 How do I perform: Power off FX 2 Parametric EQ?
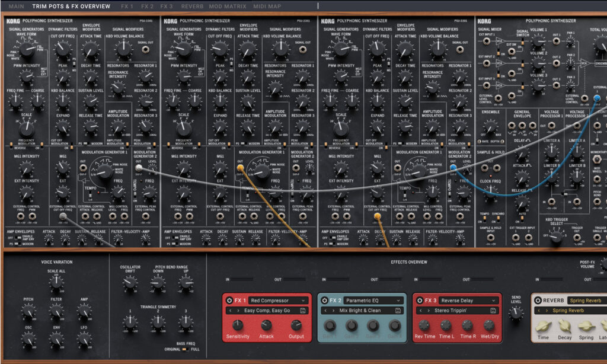click(x=324, y=300)
